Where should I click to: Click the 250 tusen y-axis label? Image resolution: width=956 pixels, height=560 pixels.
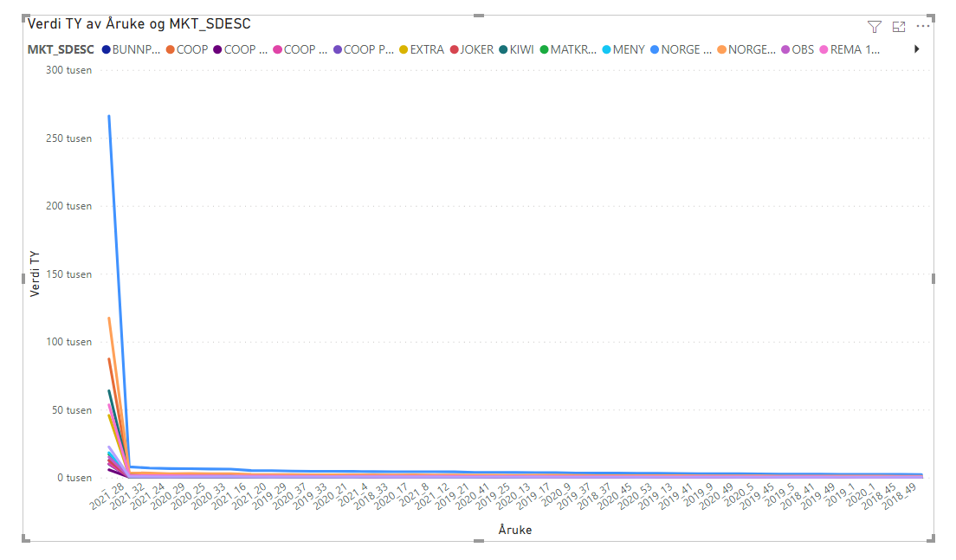(x=69, y=138)
